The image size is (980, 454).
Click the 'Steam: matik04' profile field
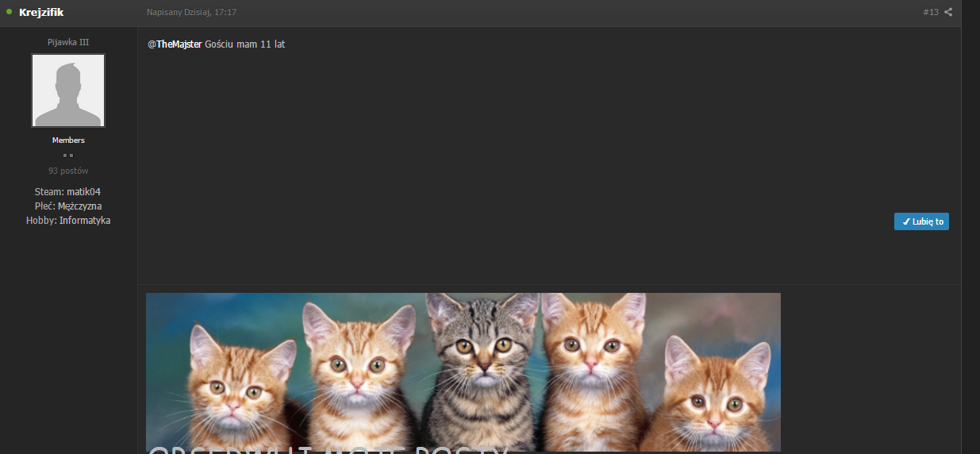coord(68,192)
